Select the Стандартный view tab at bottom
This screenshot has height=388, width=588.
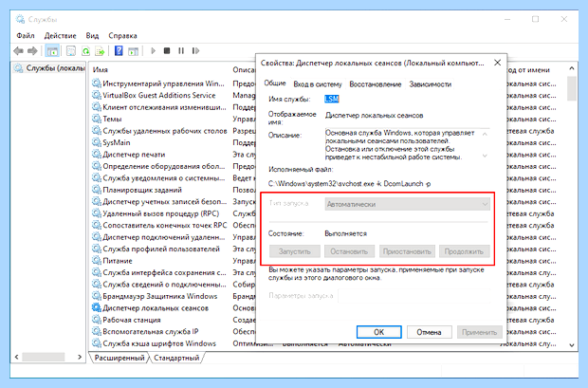[x=176, y=358]
